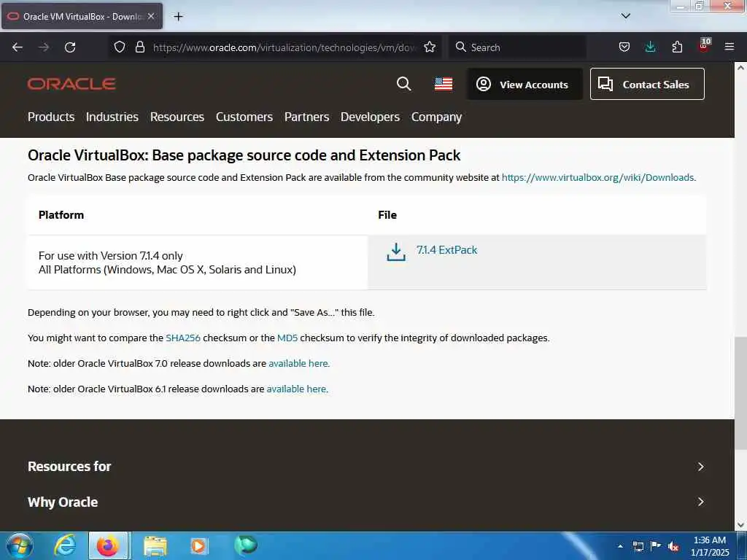
Task: Click the Firefox taskbar icon
Action: (108, 545)
